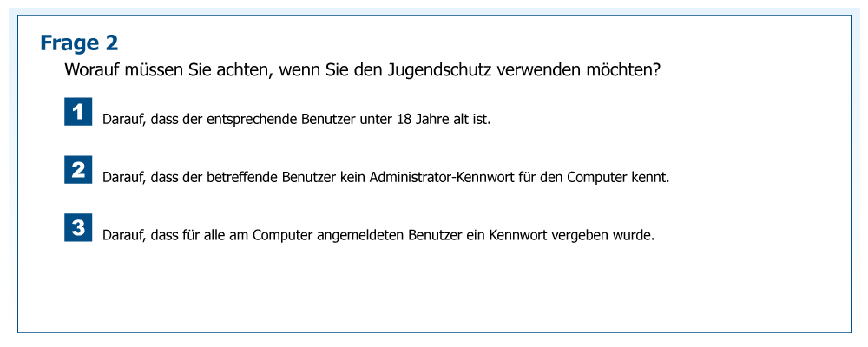This screenshot has height=347, width=868.
Task: Choose the answer about unknown administrator password
Action: pos(385,177)
